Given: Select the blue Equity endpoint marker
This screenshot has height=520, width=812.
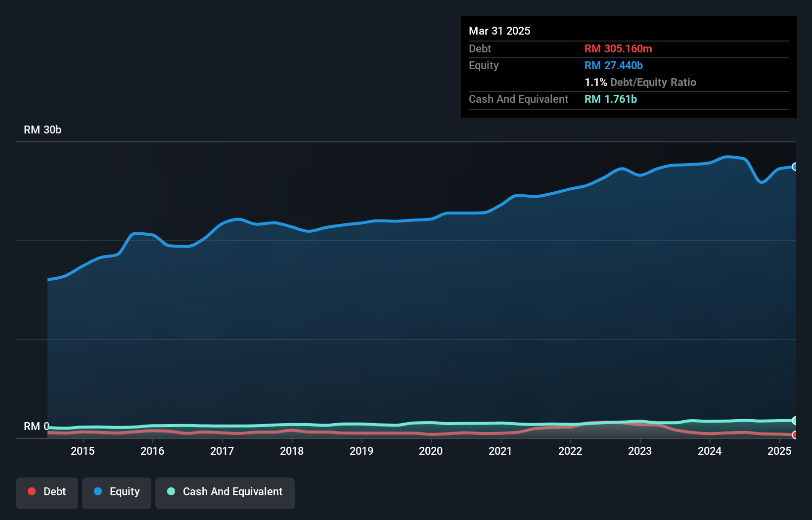Looking at the screenshot, I should pos(795,167).
